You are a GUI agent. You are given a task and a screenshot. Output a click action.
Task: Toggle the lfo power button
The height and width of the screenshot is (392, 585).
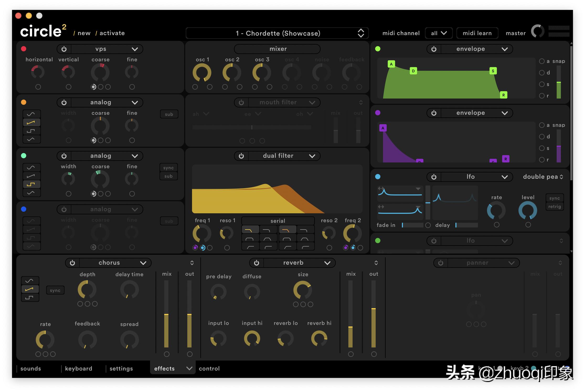tap(434, 177)
